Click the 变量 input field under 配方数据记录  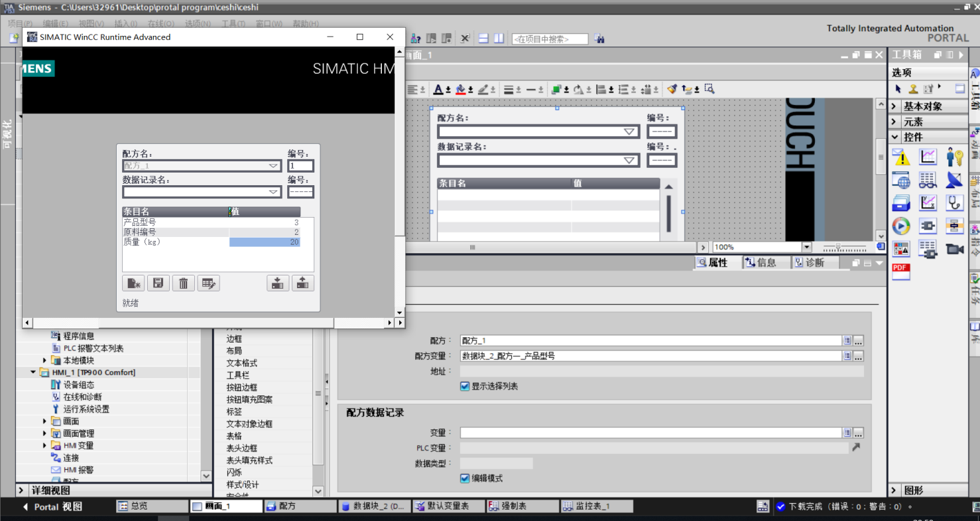coord(651,433)
